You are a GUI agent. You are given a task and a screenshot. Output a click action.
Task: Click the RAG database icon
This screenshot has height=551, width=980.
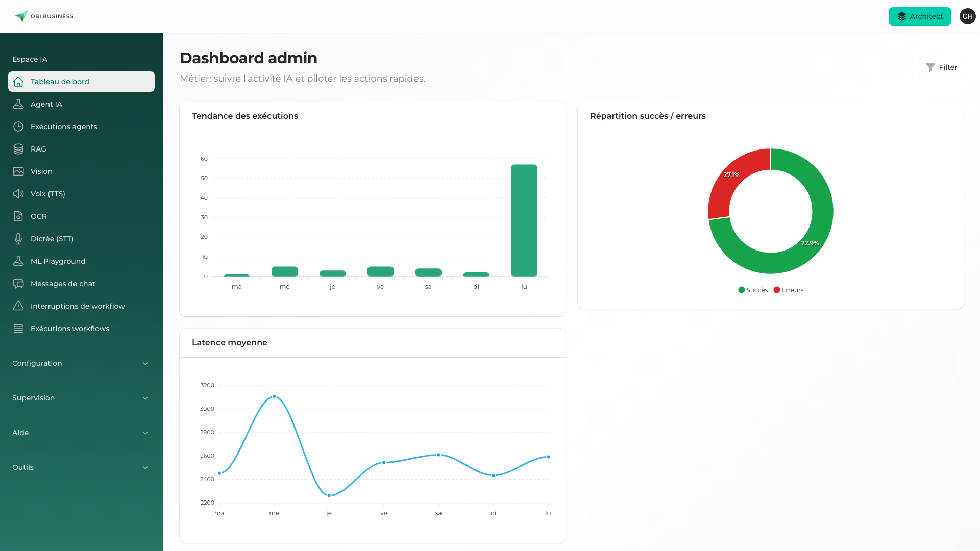click(18, 148)
